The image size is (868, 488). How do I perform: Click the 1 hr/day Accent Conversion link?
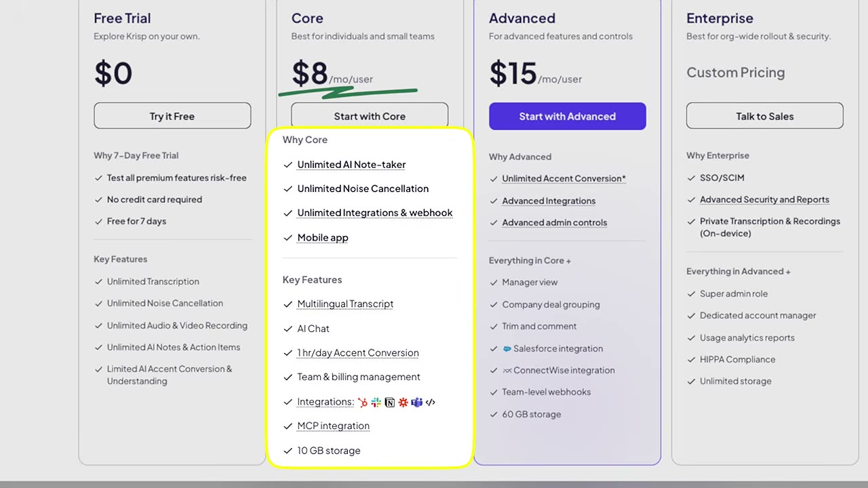[x=358, y=353]
